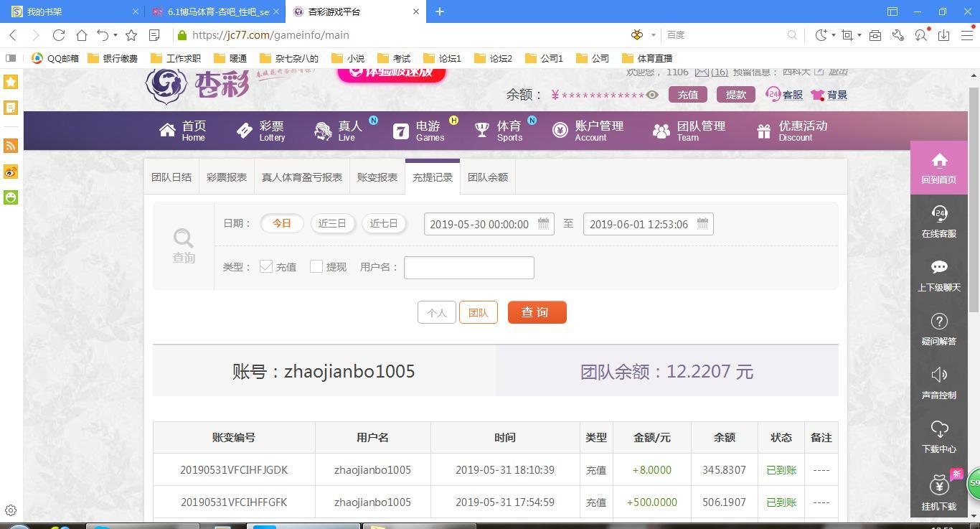Open calendar picker for end date
This screenshot has height=529, width=980.
(x=702, y=224)
